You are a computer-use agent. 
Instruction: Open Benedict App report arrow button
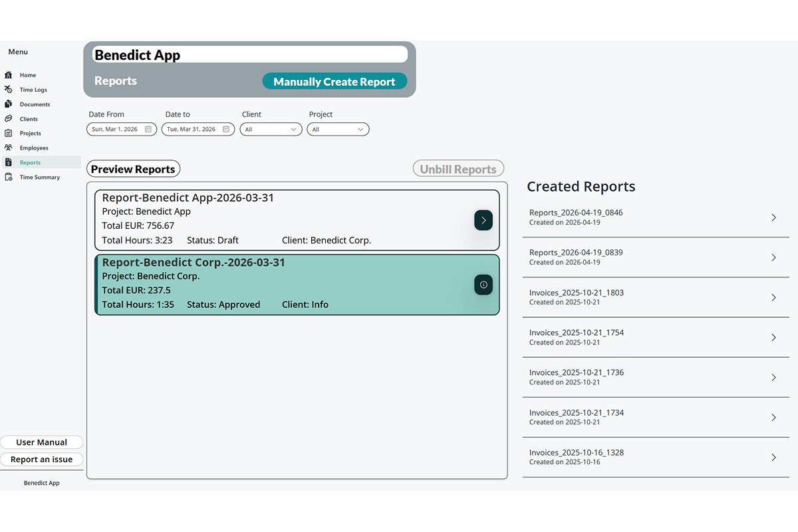point(483,220)
